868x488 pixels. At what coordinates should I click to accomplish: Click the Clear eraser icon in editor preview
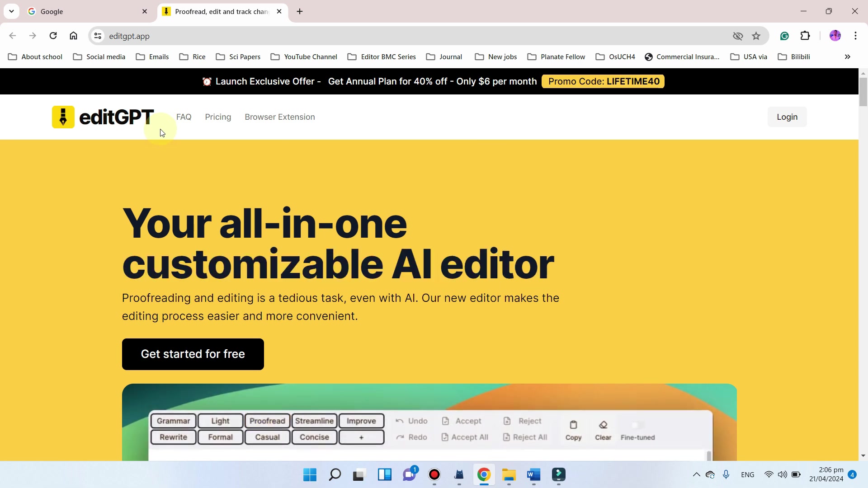click(603, 425)
